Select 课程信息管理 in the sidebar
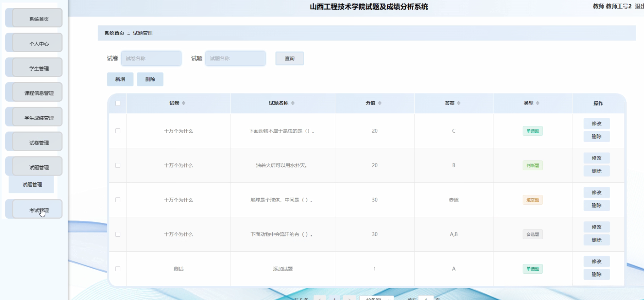Viewport: 644px width, 300px height. point(38,92)
